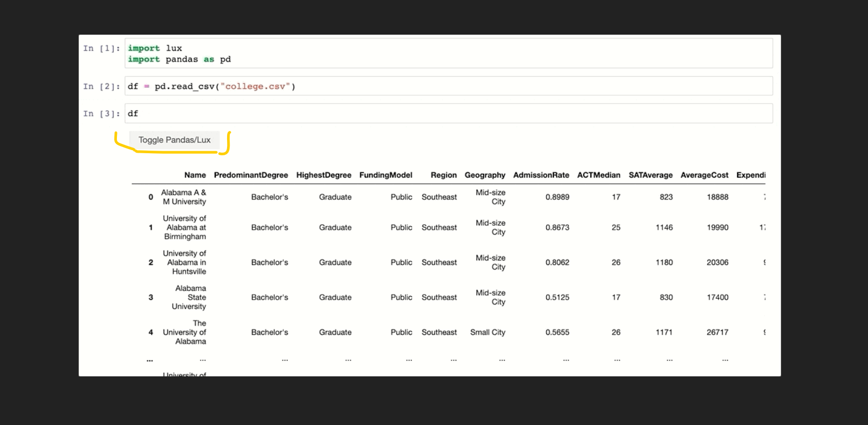Click row index 4 in the table
Viewport: 868px width, 425px height.
[x=151, y=332]
